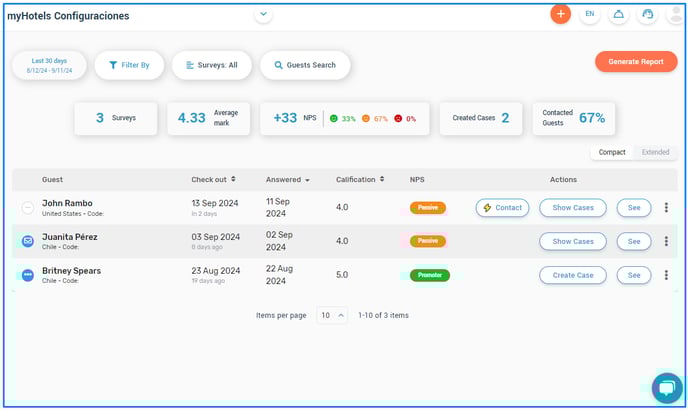The width and height of the screenshot is (688, 410).
Task: Open the three-dot menu for Britney Spears
Action: point(666,275)
